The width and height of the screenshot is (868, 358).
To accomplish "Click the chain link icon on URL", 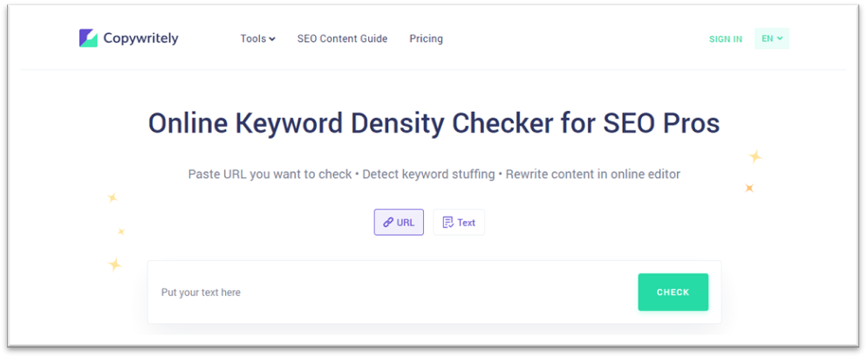I will (x=388, y=223).
